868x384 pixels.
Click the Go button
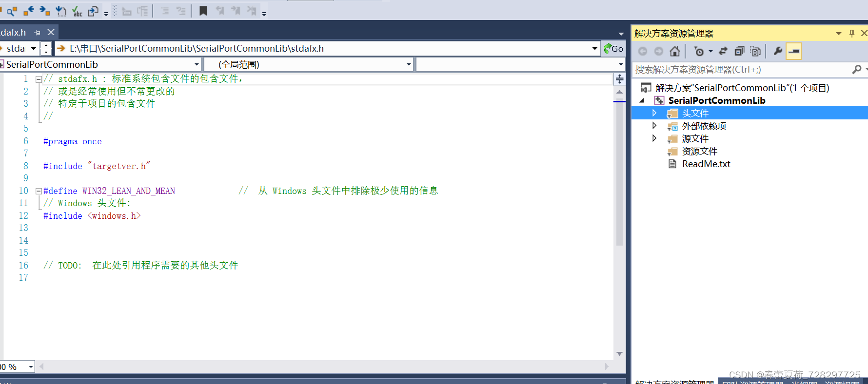[x=613, y=48]
